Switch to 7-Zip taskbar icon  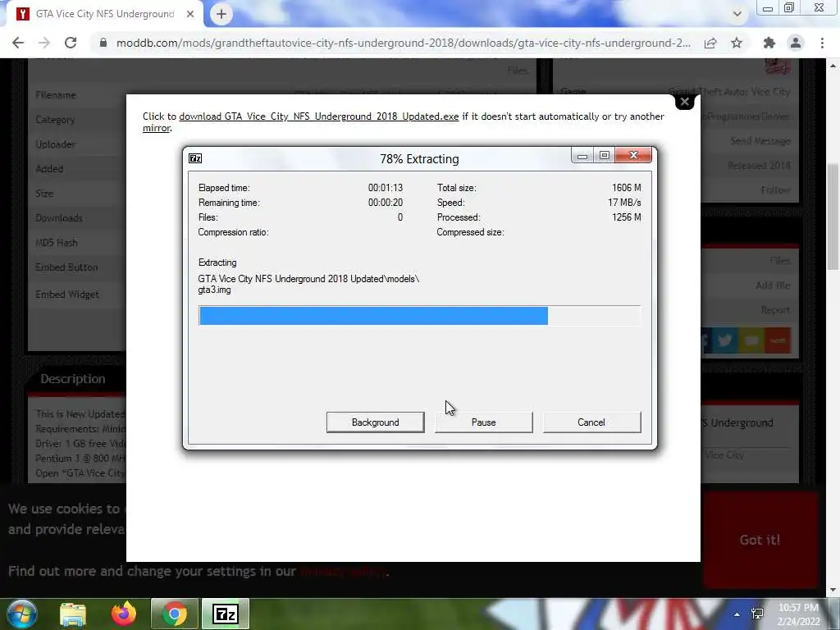[225, 614]
